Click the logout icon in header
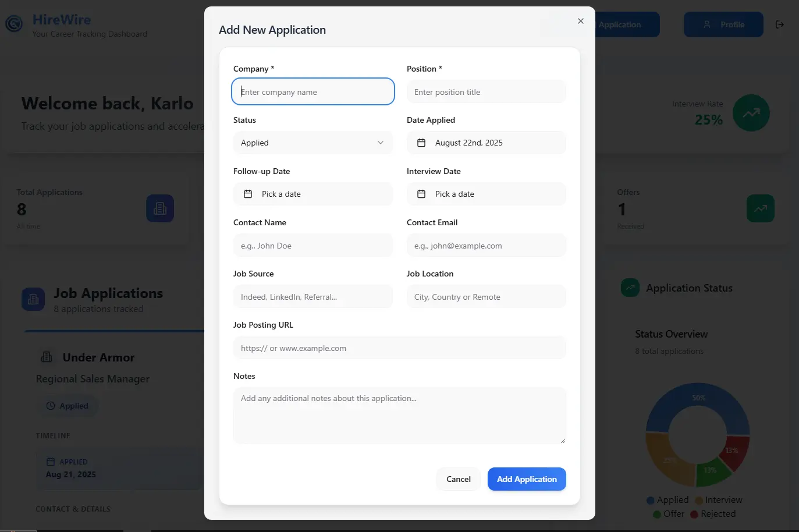 pyautogui.click(x=780, y=24)
